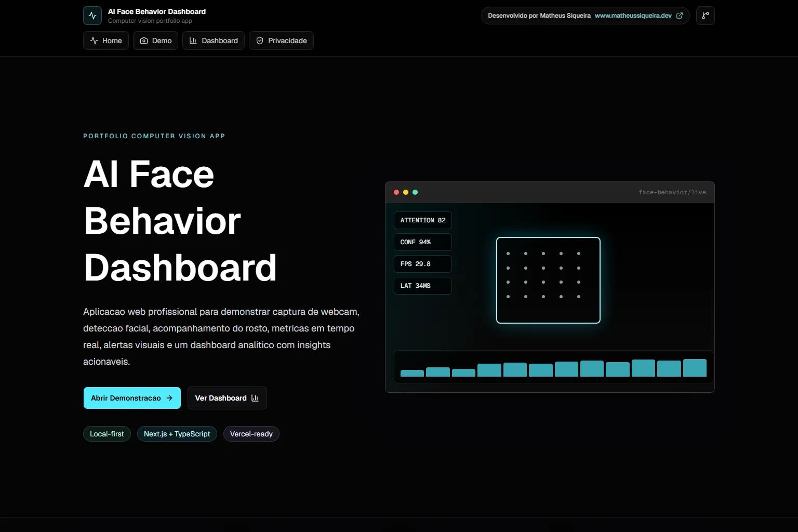
Task: Open the git branch icon button
Action: [x=706, y=16]
